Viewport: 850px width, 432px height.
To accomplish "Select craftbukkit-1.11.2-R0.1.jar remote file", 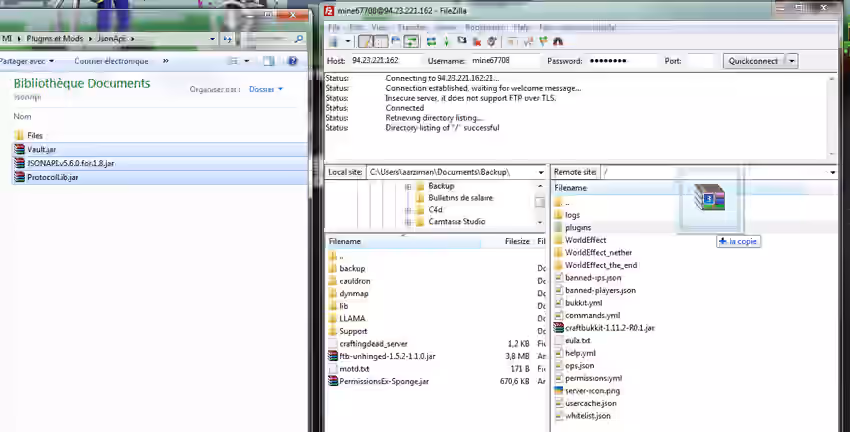I will [x=609, y=328].
